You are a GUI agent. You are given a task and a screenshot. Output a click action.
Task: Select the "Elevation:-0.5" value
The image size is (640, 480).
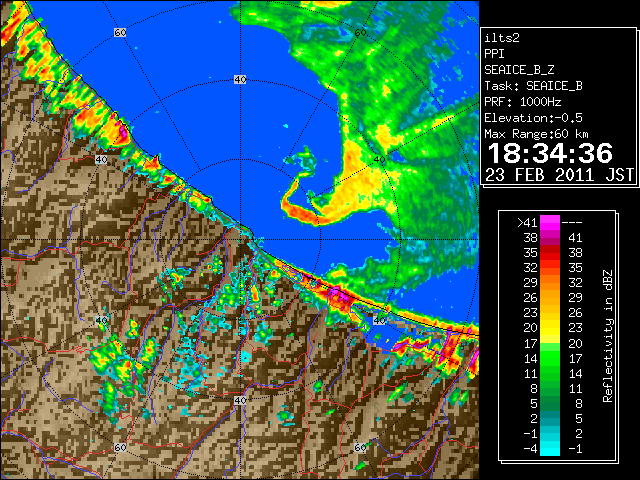tap(533, 118)
